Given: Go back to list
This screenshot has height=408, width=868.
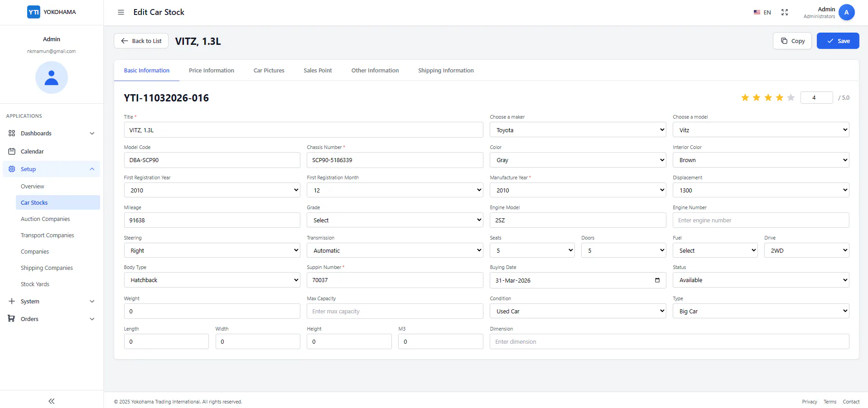Looking at the screenshot, I should 141,41.
